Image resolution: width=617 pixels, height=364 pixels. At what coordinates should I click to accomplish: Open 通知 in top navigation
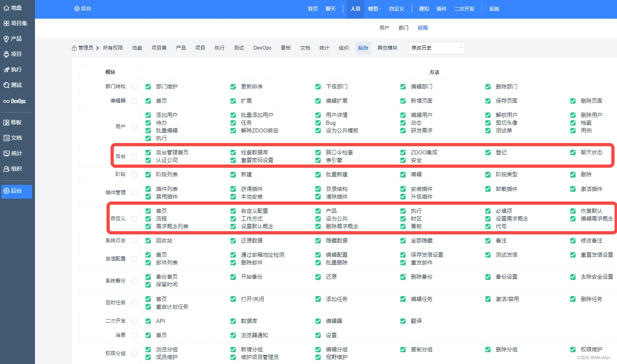pos(424,9)
